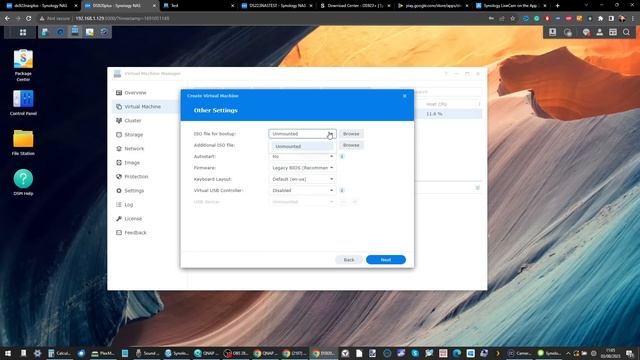Open the Windows taskbar clock
Screen dimensions: 640x360
pyautogui.click(x=611, y=353)
